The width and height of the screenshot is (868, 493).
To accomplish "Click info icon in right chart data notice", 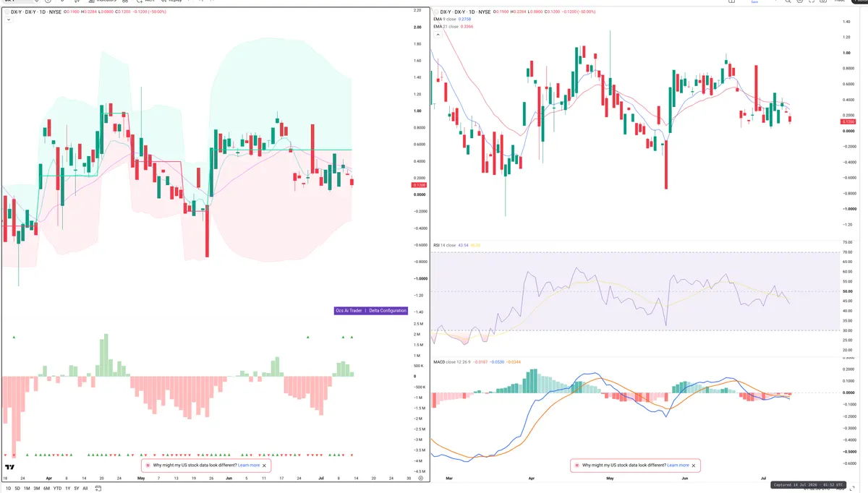I will 577,466.
